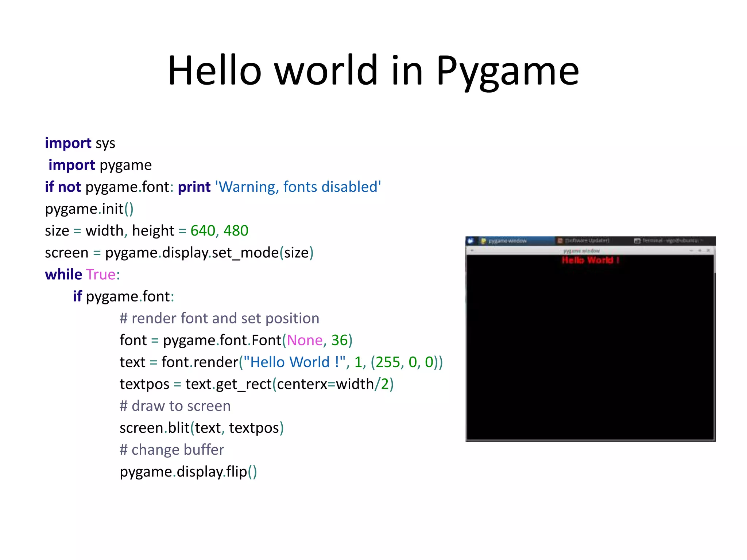Click the pygame.init() code line

tap(89, 209)
